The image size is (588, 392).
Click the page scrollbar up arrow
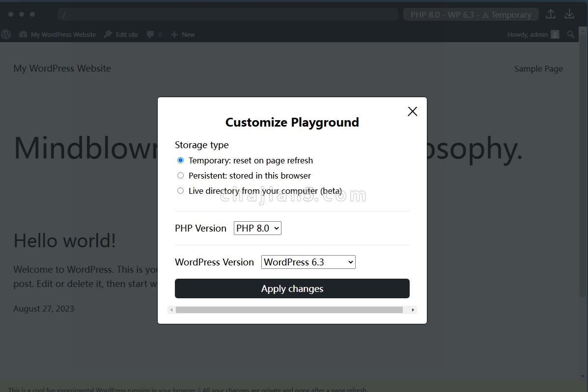(x=583, y=32)
